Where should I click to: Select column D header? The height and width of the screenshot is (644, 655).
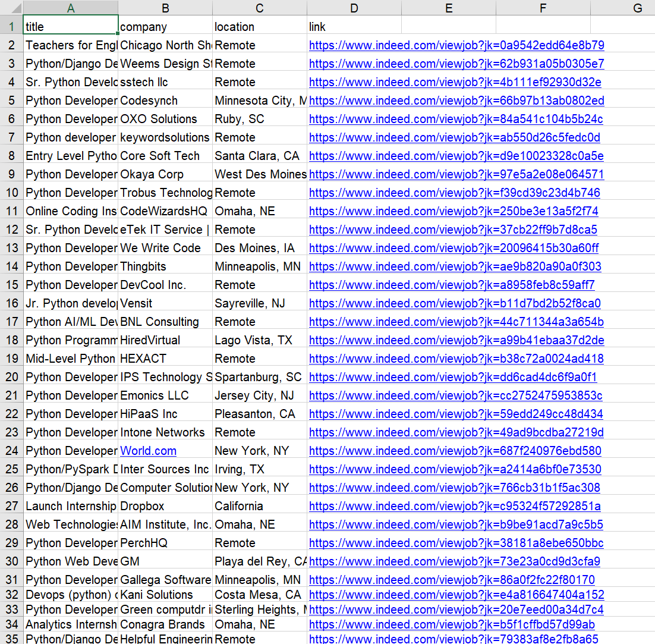[x=354, y=8]
